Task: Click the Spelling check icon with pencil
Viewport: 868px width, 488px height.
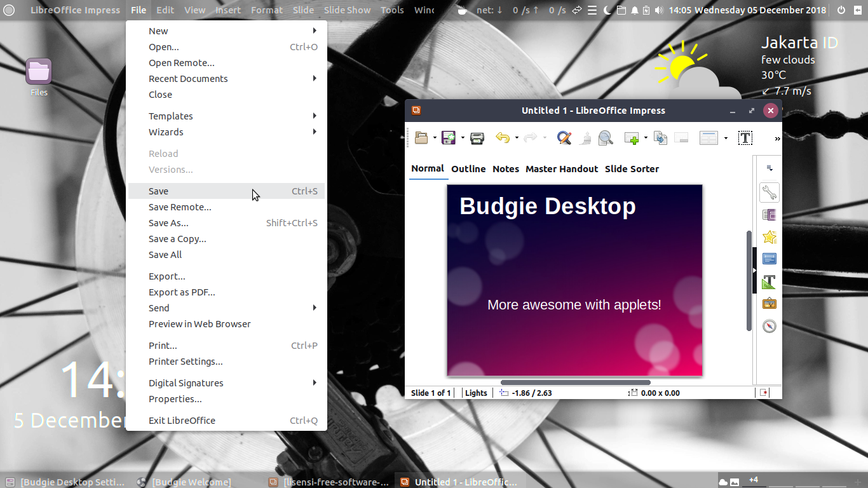Action: pyautogui.click(x=564, y=138)
